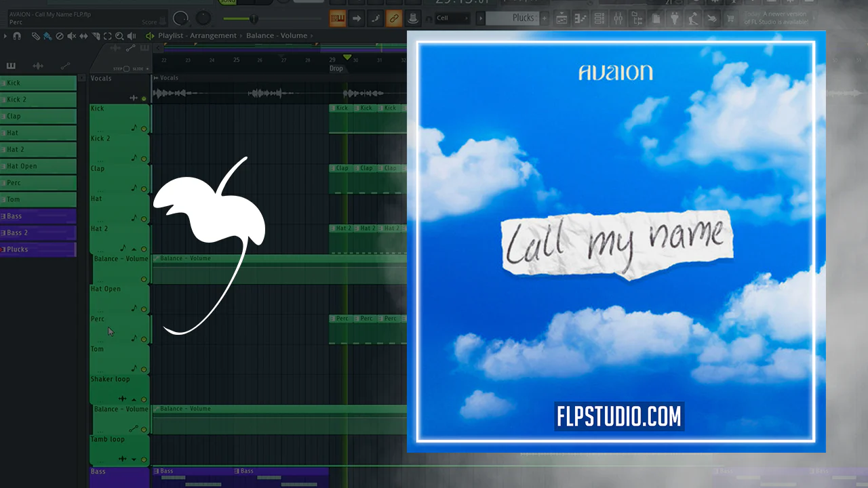Click the second round toolbar knob
Image resolution: width=868 pixels, height=488 pixels.
[203, 18]
